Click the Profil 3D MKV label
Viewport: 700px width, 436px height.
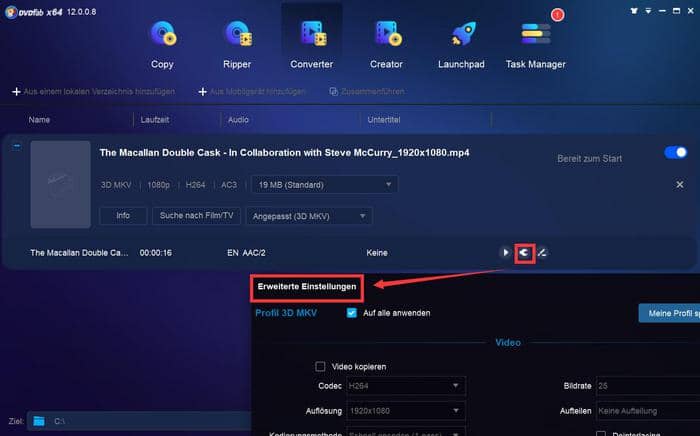[286, 313]
